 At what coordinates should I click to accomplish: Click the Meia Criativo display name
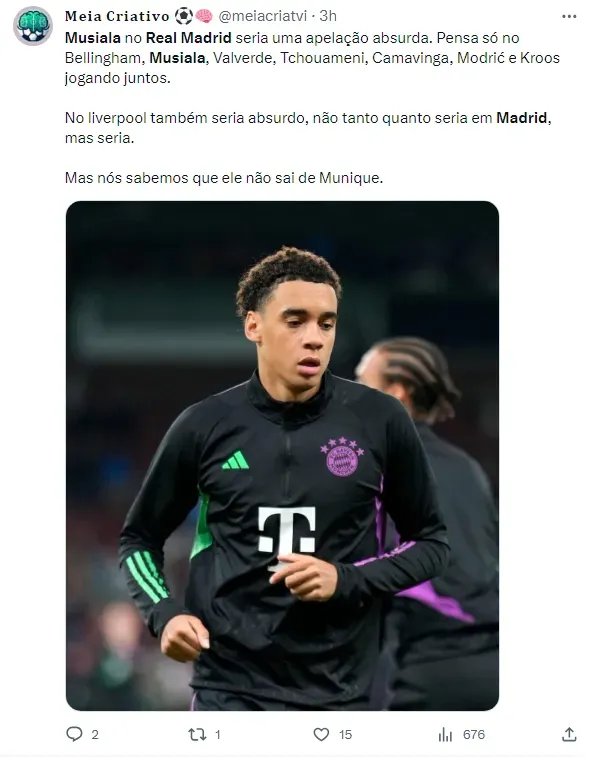117,16
